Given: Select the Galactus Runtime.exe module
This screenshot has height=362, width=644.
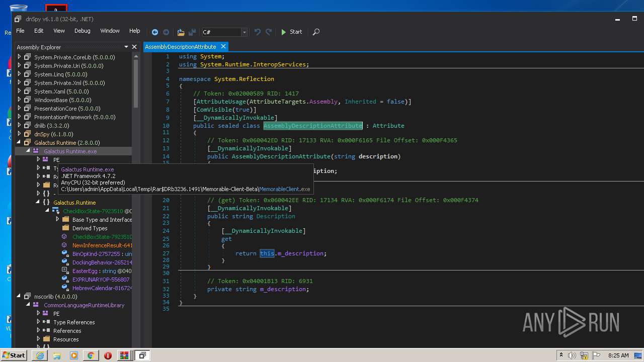Looking at the screenshot, I should click(x=70, y=151).
